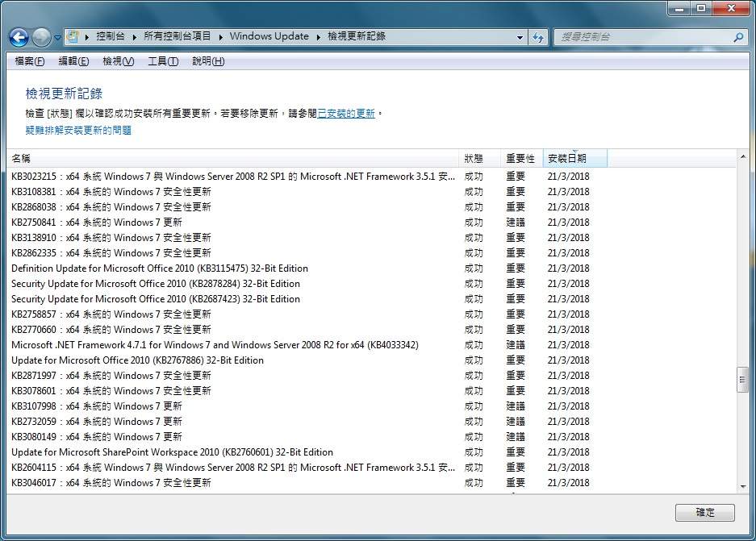Open 疑難排解安裝更新的問題 troubleshooting link
The width and height of the screenshot is (756, 541).
(78, 130)
